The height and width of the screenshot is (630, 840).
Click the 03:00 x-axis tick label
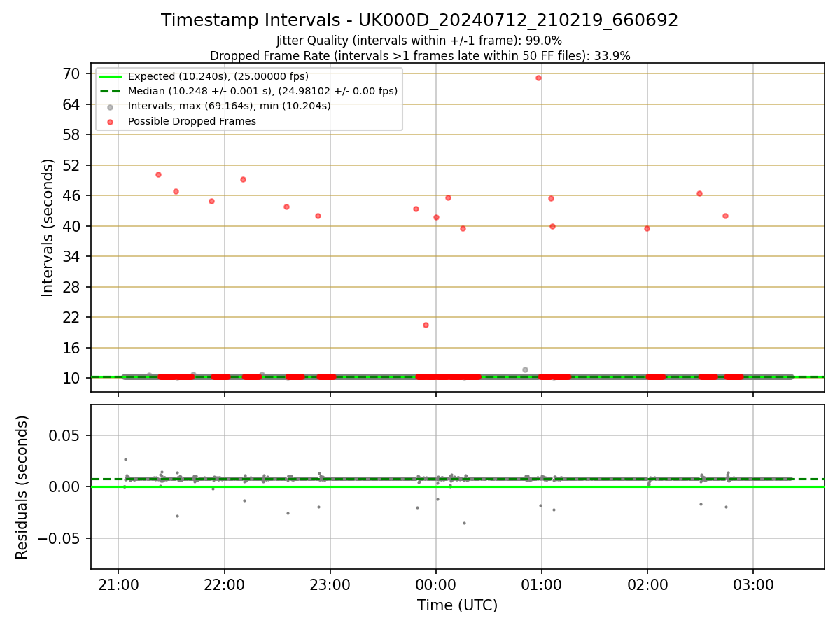tap(753, 584)
